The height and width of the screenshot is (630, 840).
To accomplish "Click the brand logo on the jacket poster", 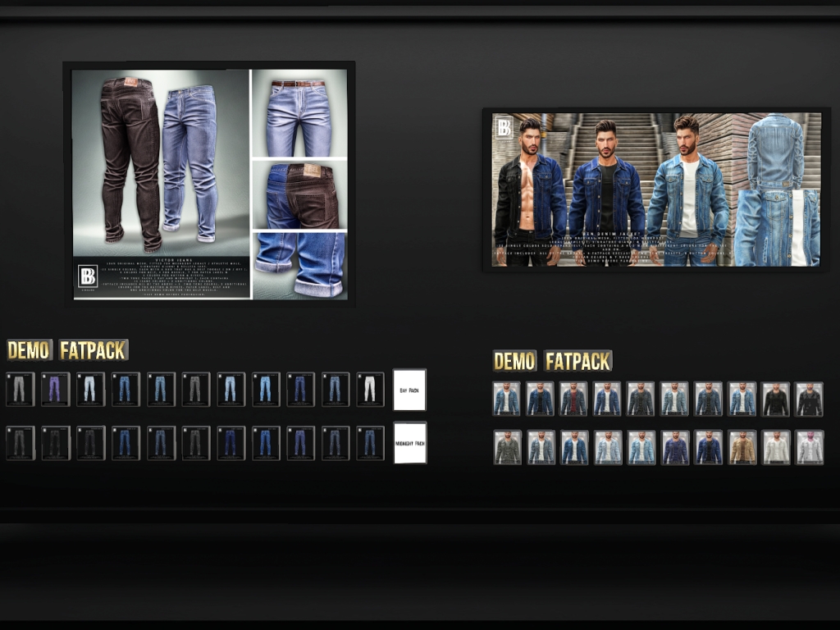I will pyautogui.click(x=504, y=126).
